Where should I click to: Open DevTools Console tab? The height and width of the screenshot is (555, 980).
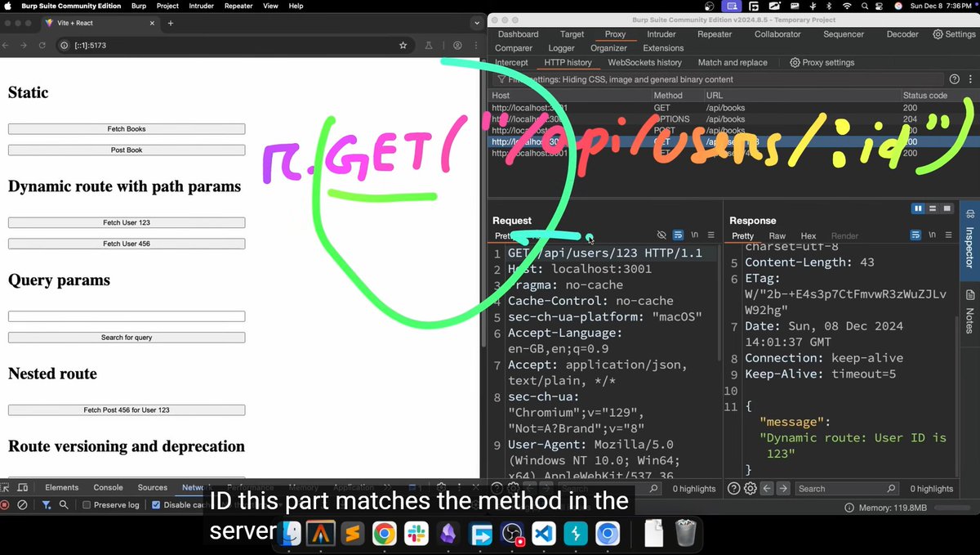click(x=108, y=487)
